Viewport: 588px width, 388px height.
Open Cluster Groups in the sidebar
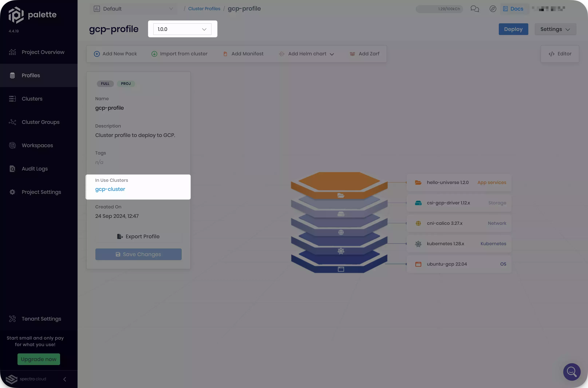point(40,122)
